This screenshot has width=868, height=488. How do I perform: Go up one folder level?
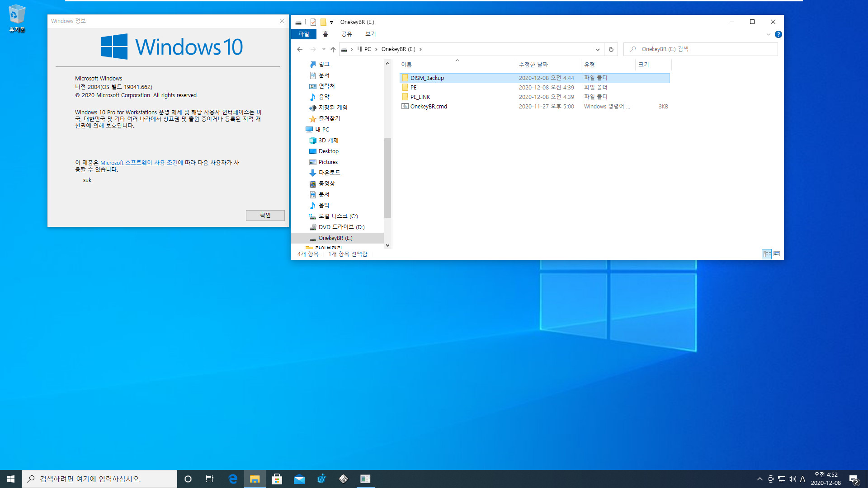coord(333,49)
